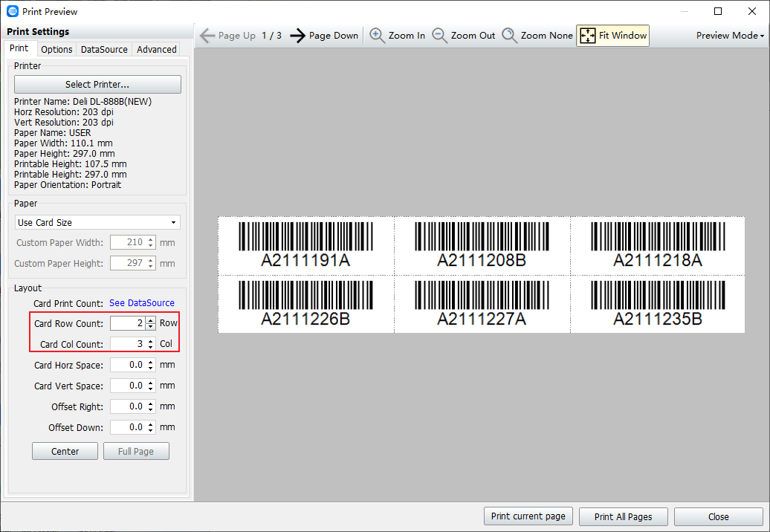
Task: Select the A2111218A barcode label
Action: pyautogui.click(x=658, y=246)
